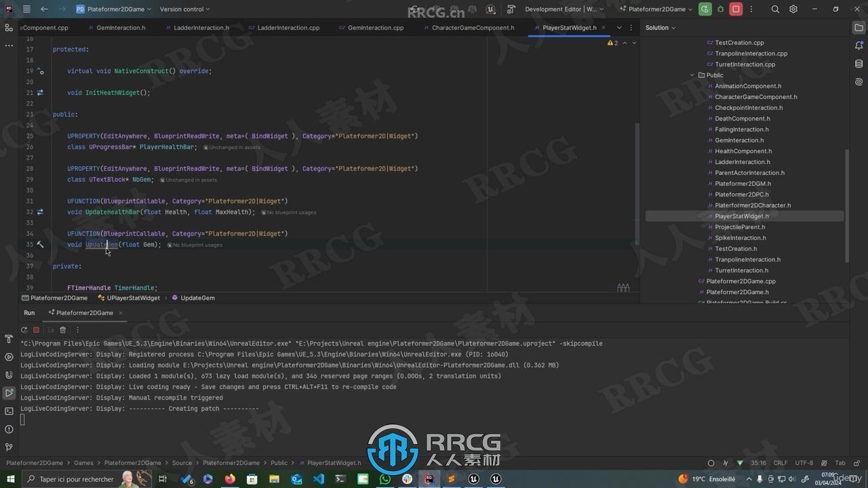Image resolution: width=868 pixels, height=488 pixels.
Task: Click UpdateGem in the editor breadcrumb
Action: pyautogui.click(x=193, y=298)
